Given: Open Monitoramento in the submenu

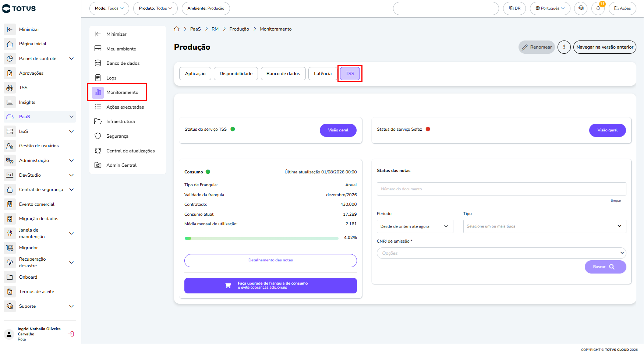Looking at the screenshot, I should click(117, 92).
